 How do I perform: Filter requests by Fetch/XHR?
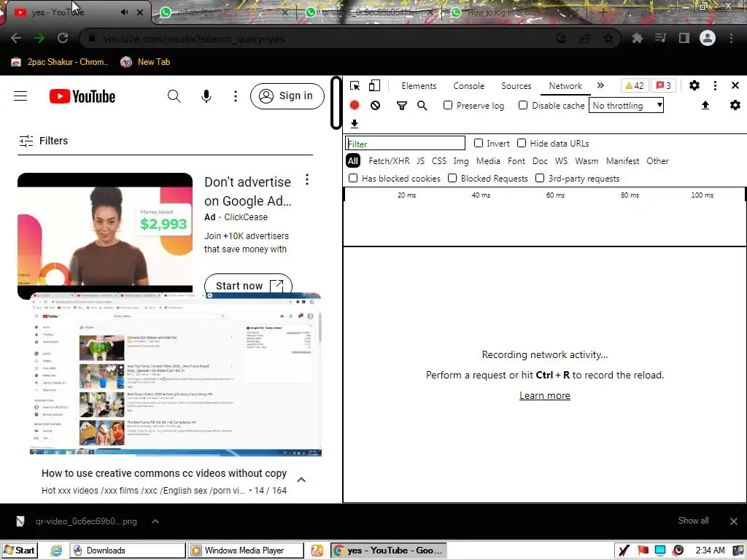click(389, 161)
